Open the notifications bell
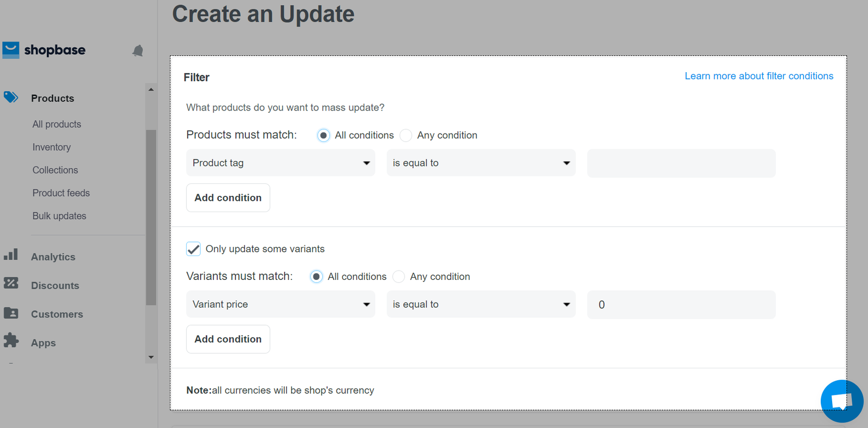 [138, 50]
